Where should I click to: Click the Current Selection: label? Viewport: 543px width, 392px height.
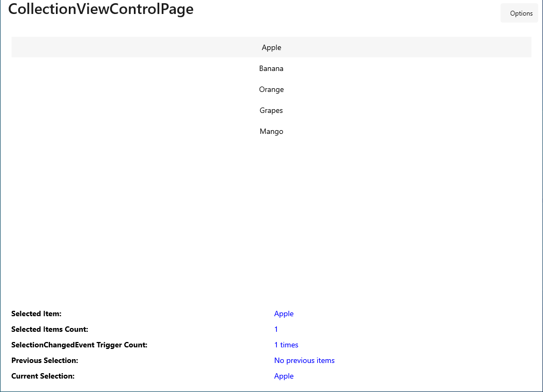click(43, 376)
